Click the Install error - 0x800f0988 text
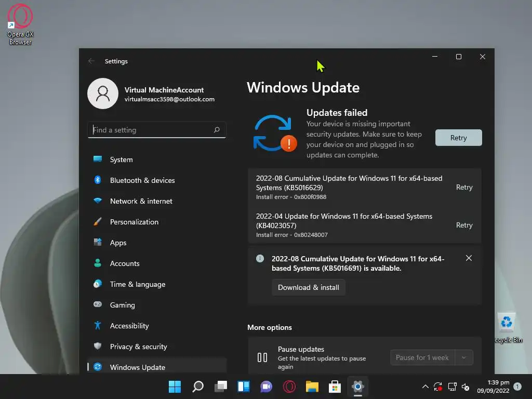Image resolution: width=532 pixels, height=399 pixels. click(x=291, y=197)
